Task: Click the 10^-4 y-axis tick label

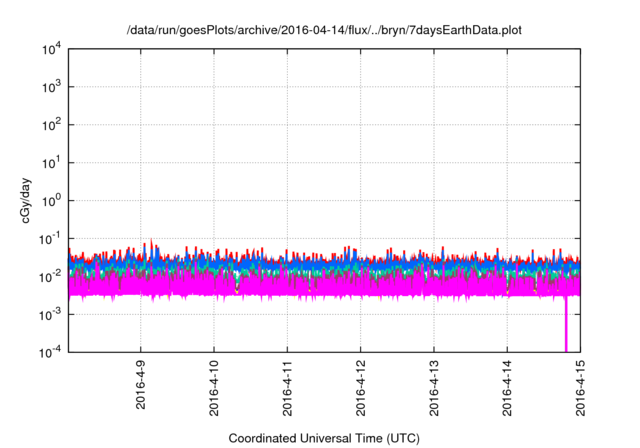Action: click(x=50, y=352)
